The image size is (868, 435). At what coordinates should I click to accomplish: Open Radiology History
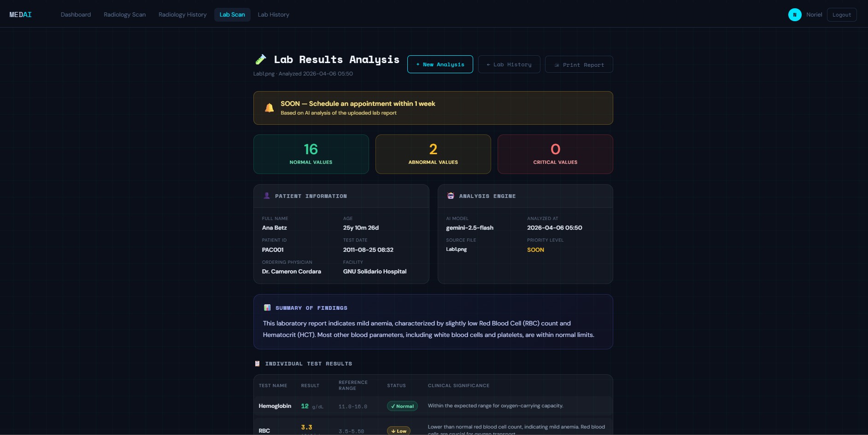pyautogui.click(x=182, y=15)
